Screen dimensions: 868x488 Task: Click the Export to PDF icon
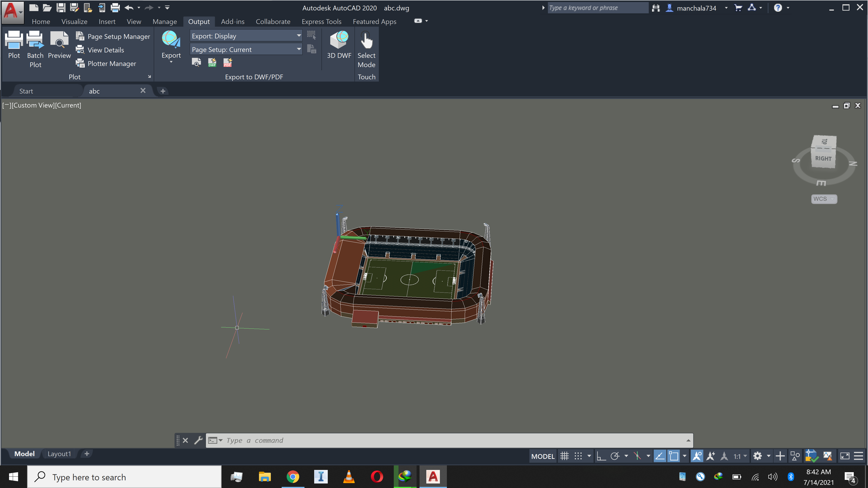(x=227, y=62)
